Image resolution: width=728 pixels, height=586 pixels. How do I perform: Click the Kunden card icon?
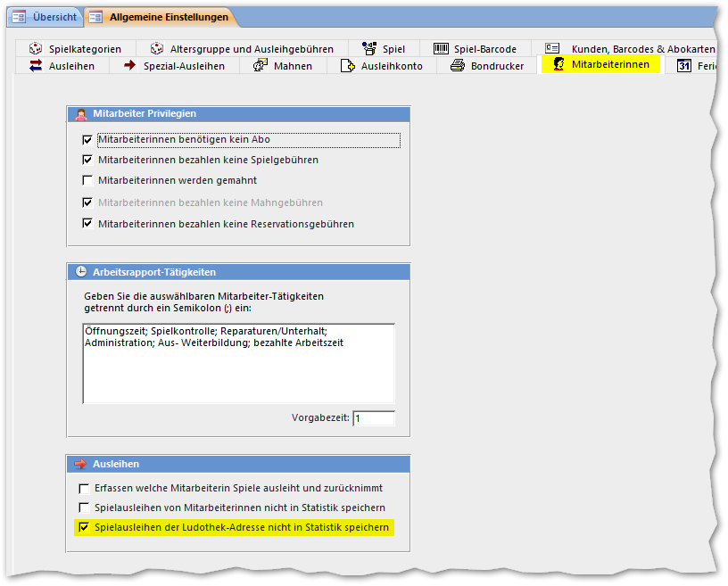(552, 48)
